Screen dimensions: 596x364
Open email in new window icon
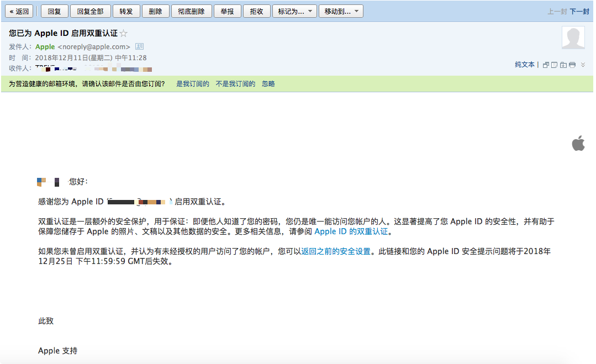(546, 65)
